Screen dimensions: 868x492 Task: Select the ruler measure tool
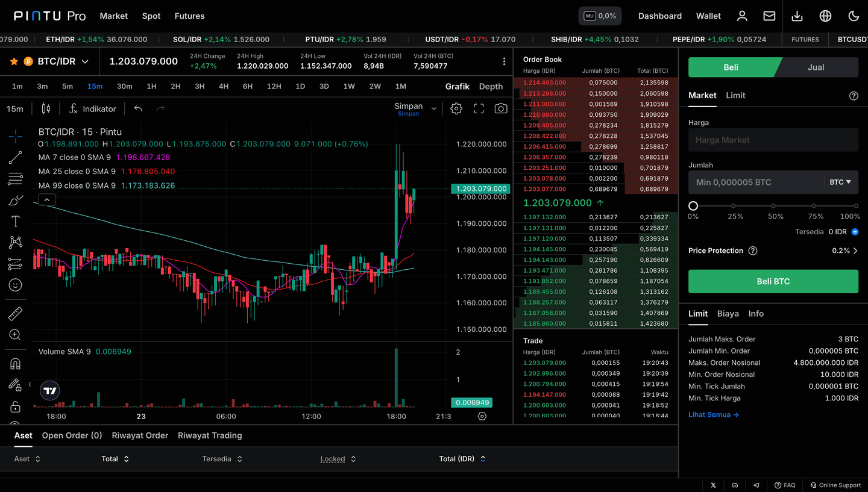point(16,314)
